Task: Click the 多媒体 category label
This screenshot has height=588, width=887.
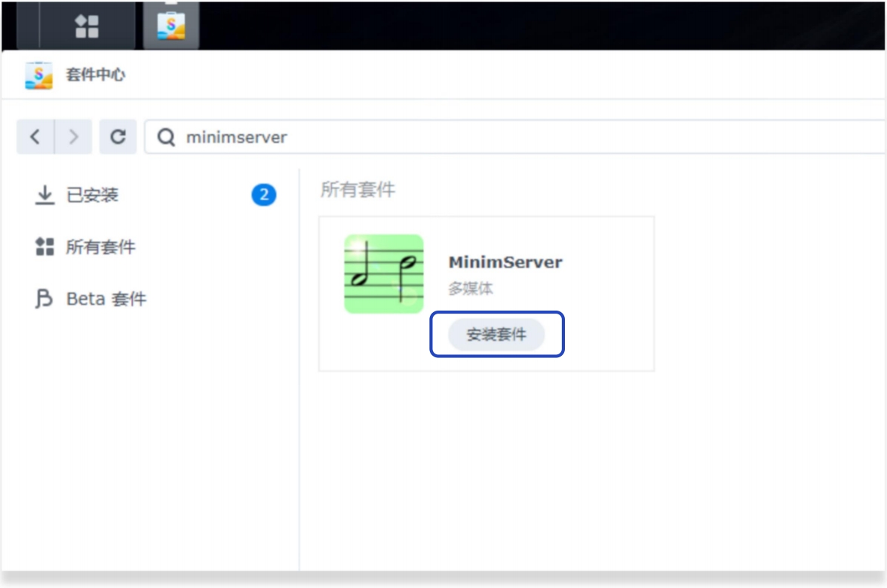Action: click(x=471, y=289)
